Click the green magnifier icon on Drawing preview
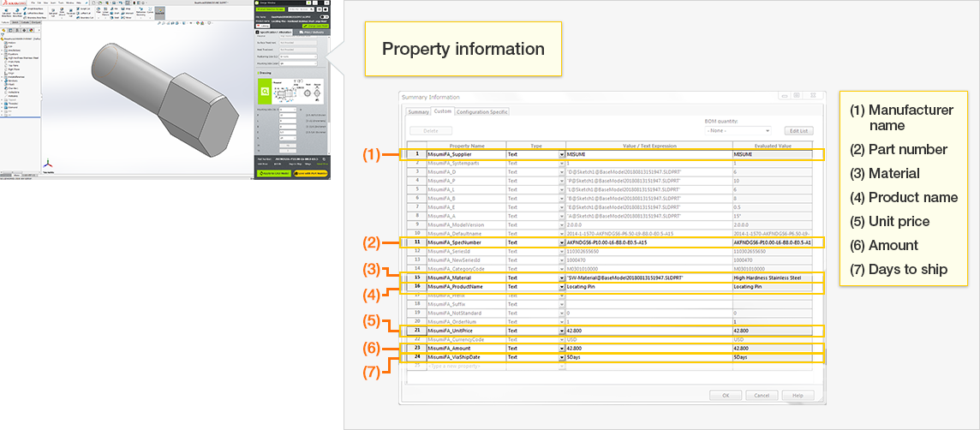Image resolution: width=980 pixels, height=430 pixels. click(265, 92)
